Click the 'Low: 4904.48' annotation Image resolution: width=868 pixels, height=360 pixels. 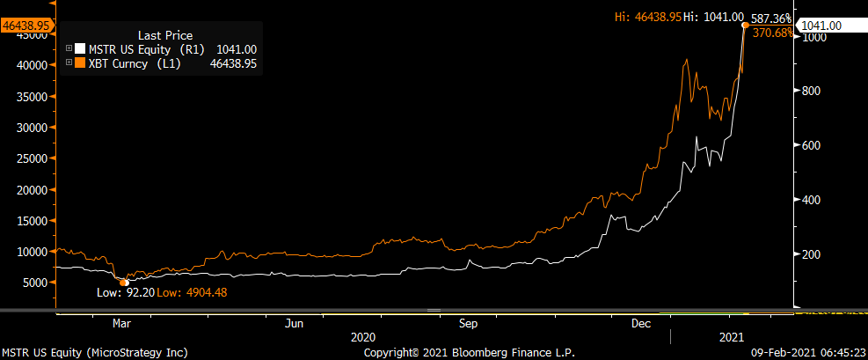tap(192, 292)
